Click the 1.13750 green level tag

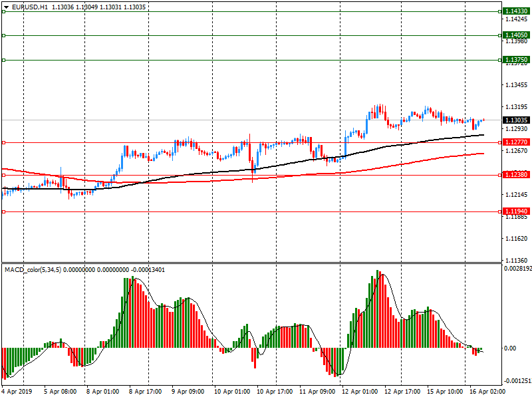pyautogui.click(x=516, y=60)
